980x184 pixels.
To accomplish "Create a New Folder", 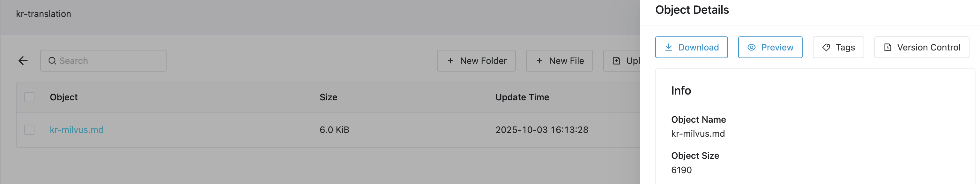I will point(476,61).
